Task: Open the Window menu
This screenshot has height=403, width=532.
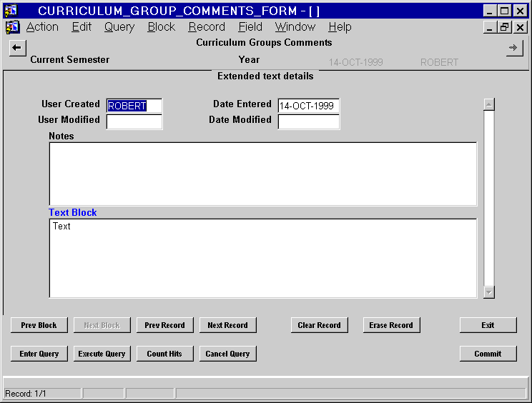Action: [295, 26]
